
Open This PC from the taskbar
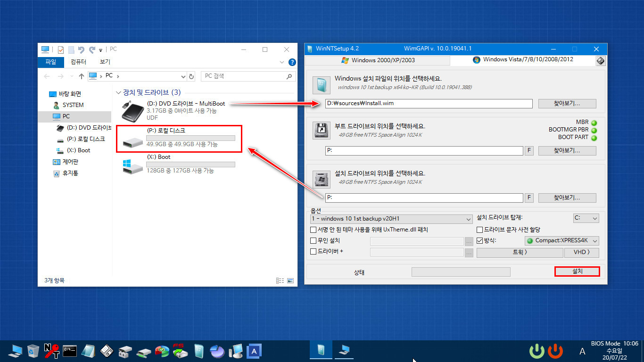16,350
